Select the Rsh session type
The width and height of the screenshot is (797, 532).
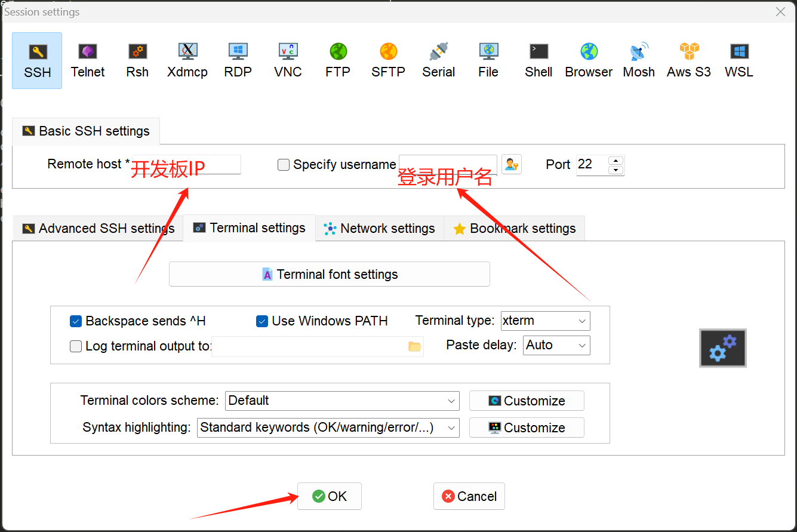(x=137, y=61)
